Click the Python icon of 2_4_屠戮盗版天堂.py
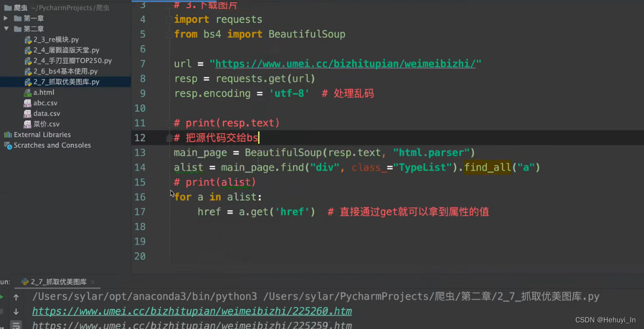 (x=28, y=50)
